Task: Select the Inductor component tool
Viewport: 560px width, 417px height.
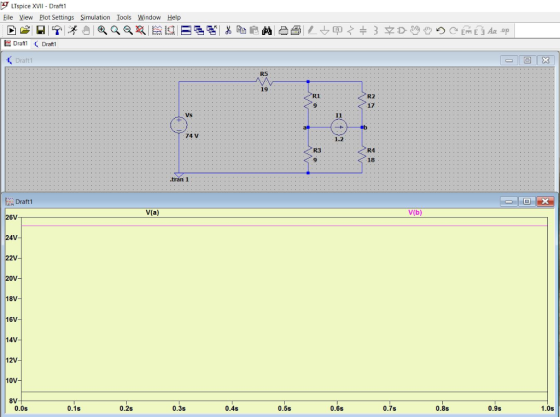Action: point(376,31)
